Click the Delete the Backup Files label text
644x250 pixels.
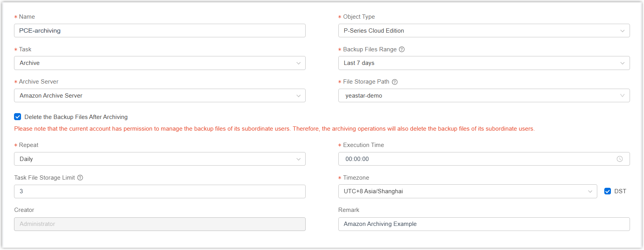click(76, 117)
